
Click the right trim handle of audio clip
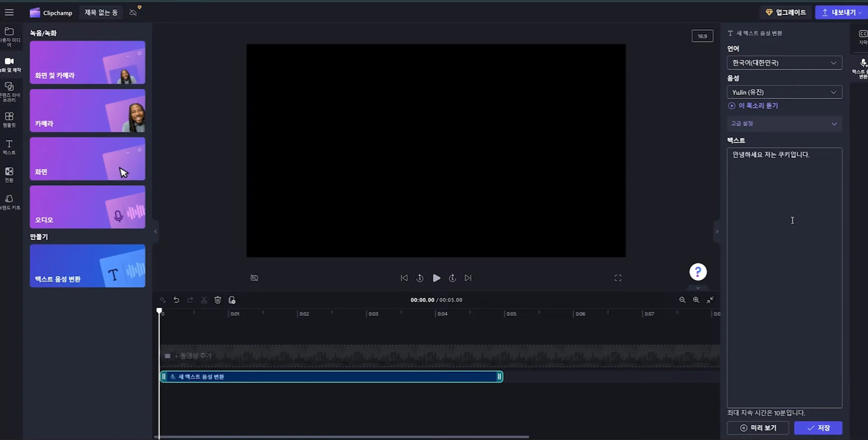click(499, 377)
